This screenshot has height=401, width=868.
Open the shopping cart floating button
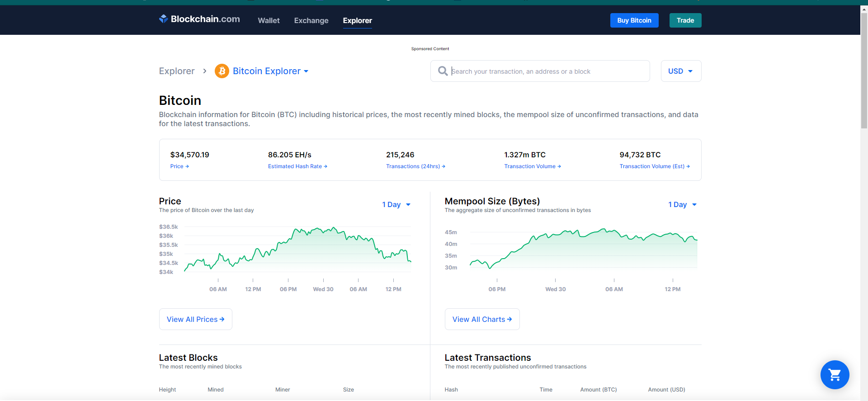point(835,374)
